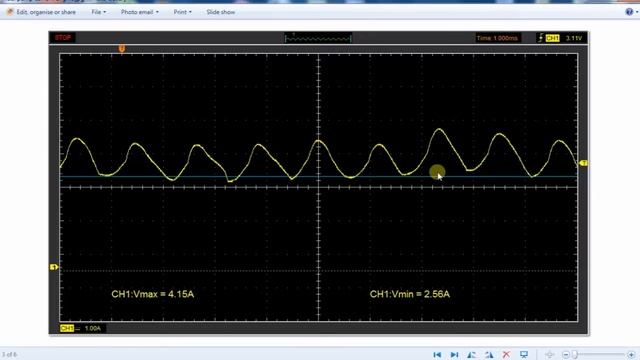Zoom out with the minus button
This screenshot has height=360, width=640.
click(x=565, y=355)
